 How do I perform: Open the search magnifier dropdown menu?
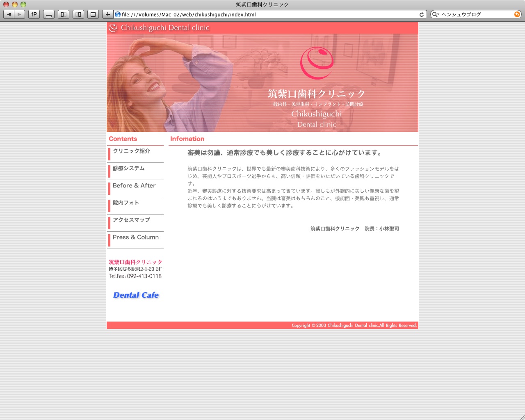(x=435, y=14)
